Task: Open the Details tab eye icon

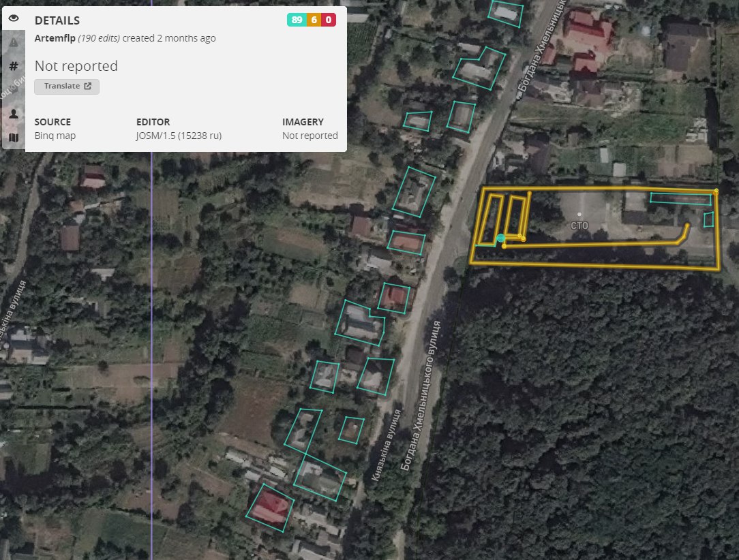Action: pos(14,18)
